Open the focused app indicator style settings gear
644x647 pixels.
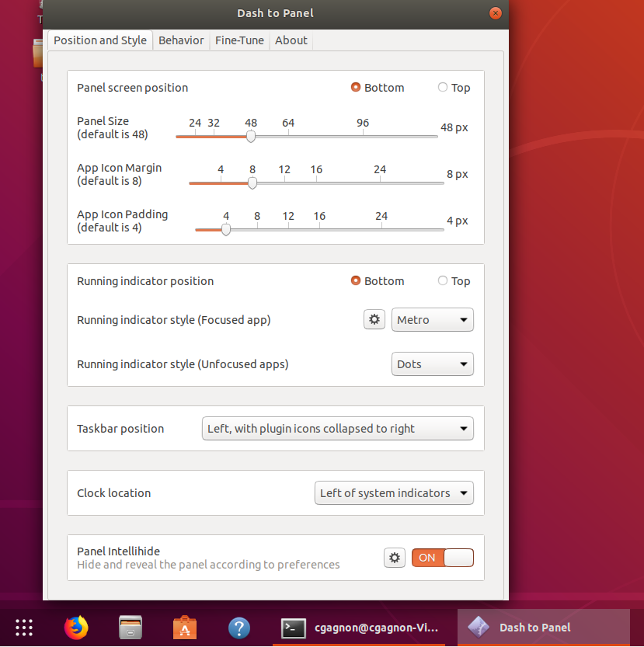pos(374,319)
